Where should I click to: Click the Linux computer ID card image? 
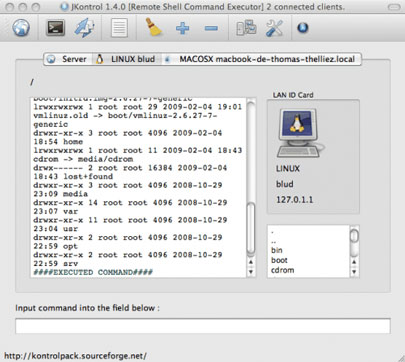tap(300, 133)
